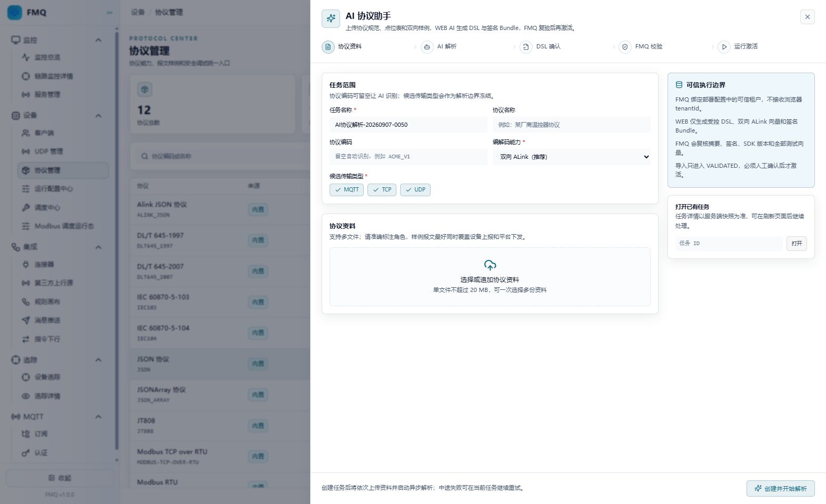The height and width of the screenshot is (504, 826).
Task: Collapse the 集成 sidebar group
Action: point(98,247)
